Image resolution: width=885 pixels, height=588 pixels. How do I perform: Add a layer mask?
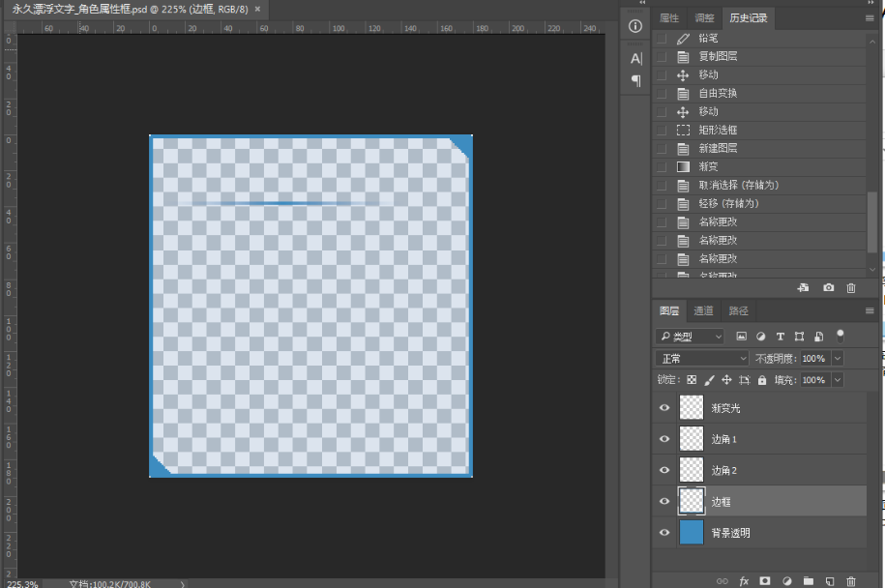pyautogui.click(x=765, y=580)
